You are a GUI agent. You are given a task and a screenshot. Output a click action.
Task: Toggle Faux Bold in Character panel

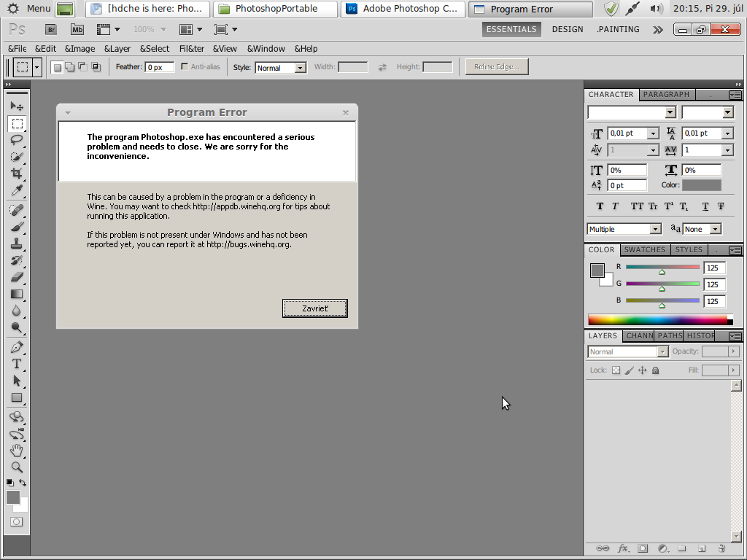point(600,206)
